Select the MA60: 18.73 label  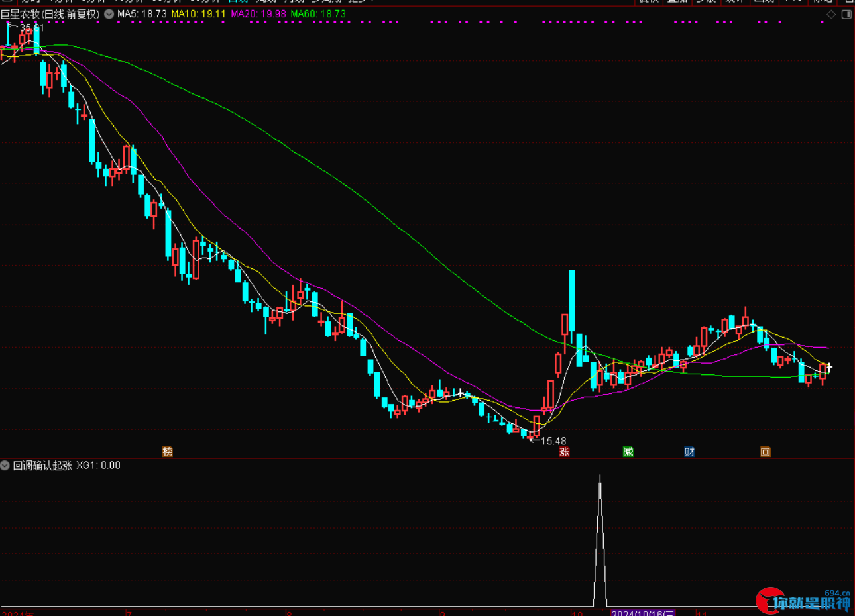pos(318,14)
